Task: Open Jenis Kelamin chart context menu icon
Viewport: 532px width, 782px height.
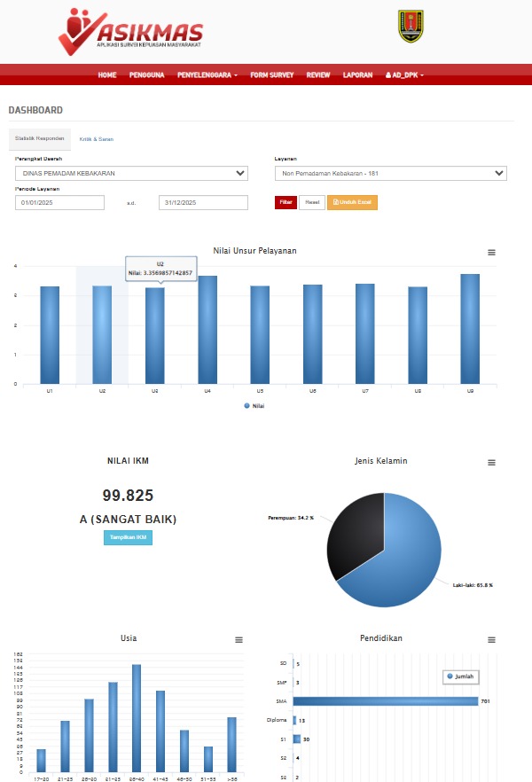Action: 491,462
